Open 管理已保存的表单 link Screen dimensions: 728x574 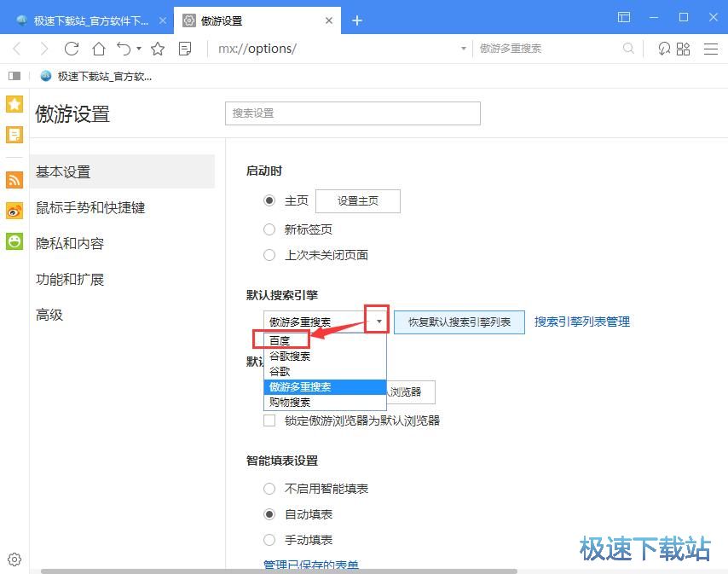[x=311, y=564]
